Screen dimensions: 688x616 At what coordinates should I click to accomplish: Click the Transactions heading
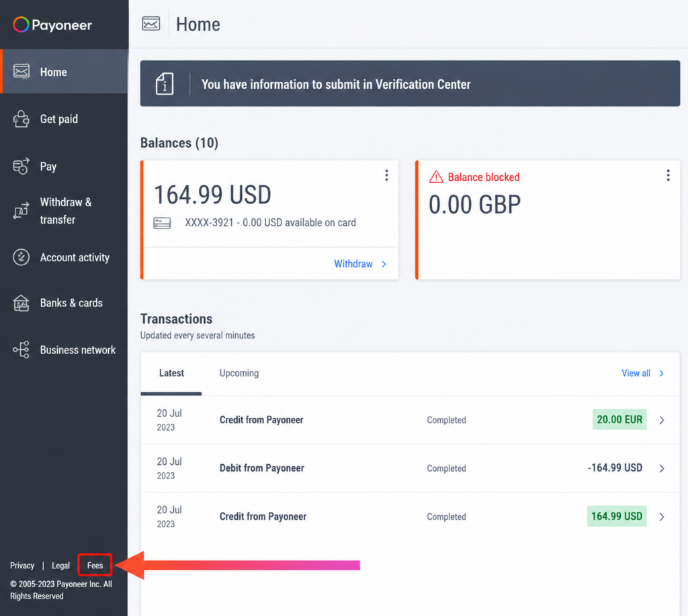176,319
